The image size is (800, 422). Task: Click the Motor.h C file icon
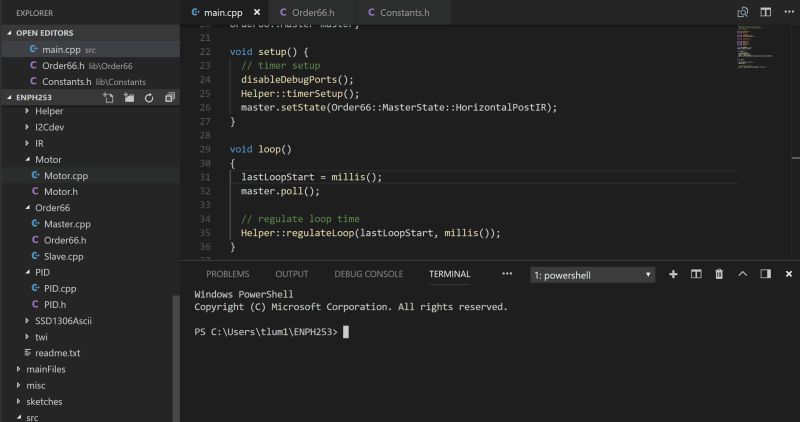coord(35,191)
